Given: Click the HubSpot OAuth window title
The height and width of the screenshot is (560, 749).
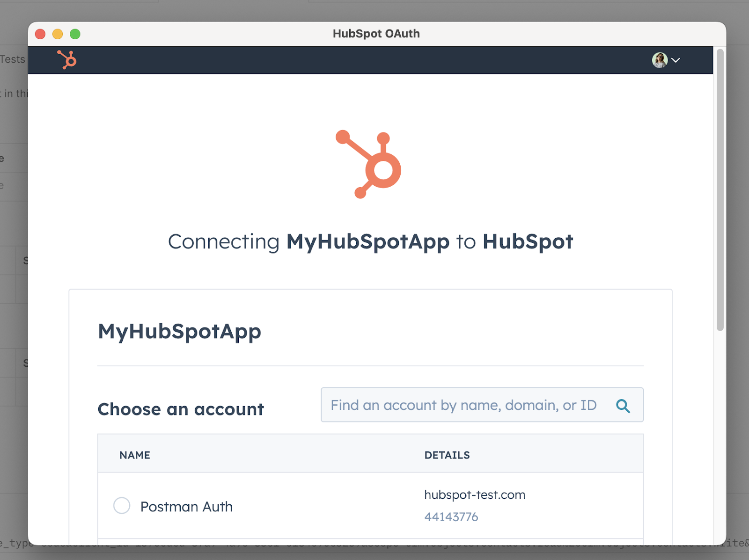Looking at the screenshot, I should [376, 34].
